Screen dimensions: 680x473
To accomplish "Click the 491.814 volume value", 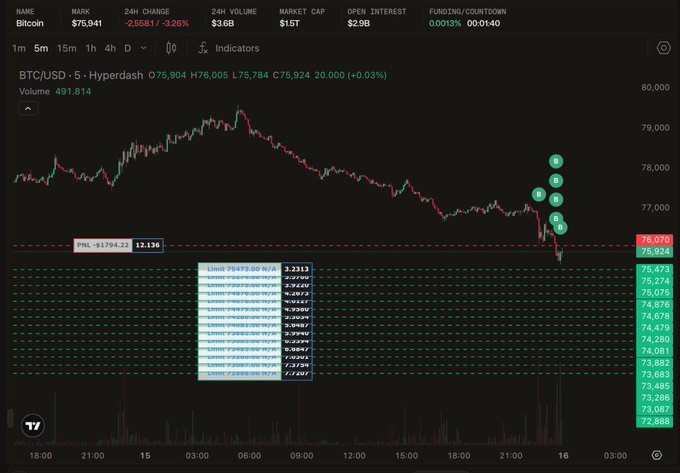I will (73, 91).
